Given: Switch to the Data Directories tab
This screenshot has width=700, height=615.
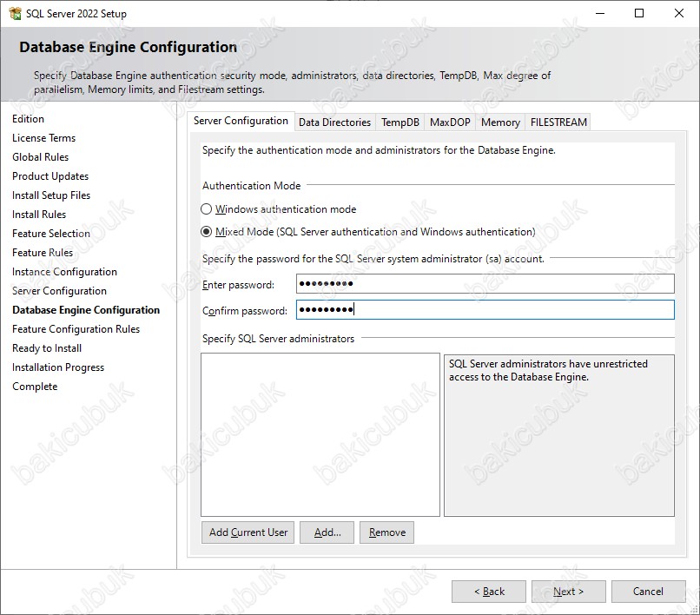Looking at the screenshot, I should coord(335,122).
